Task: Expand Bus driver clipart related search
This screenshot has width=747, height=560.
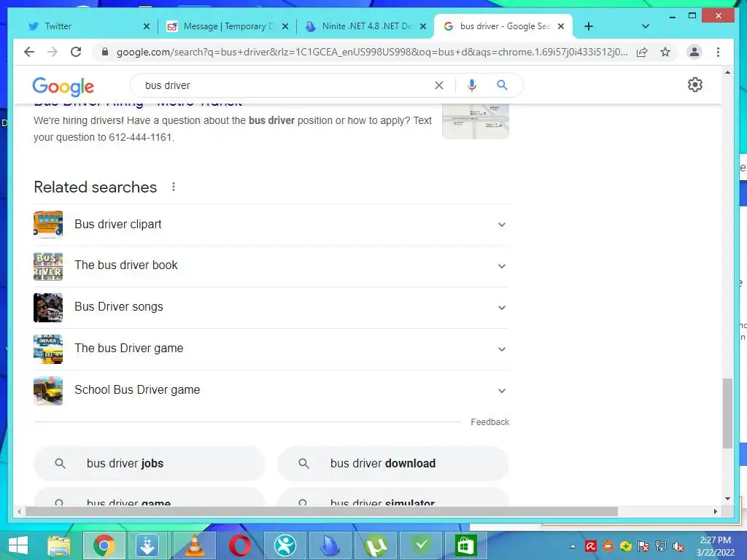Action: click(502, 225)
